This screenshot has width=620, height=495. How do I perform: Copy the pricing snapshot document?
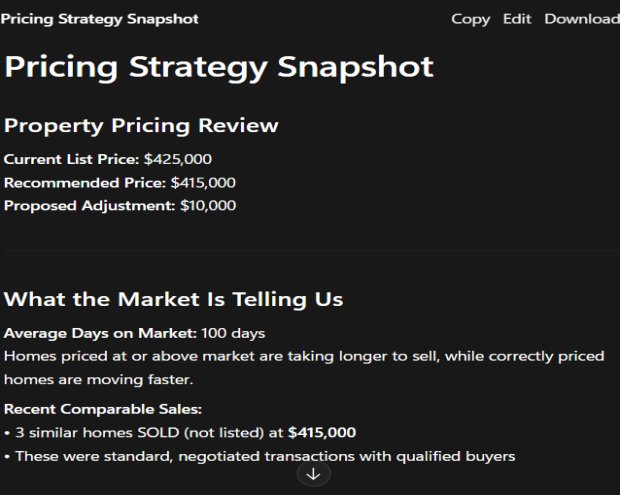470,19
